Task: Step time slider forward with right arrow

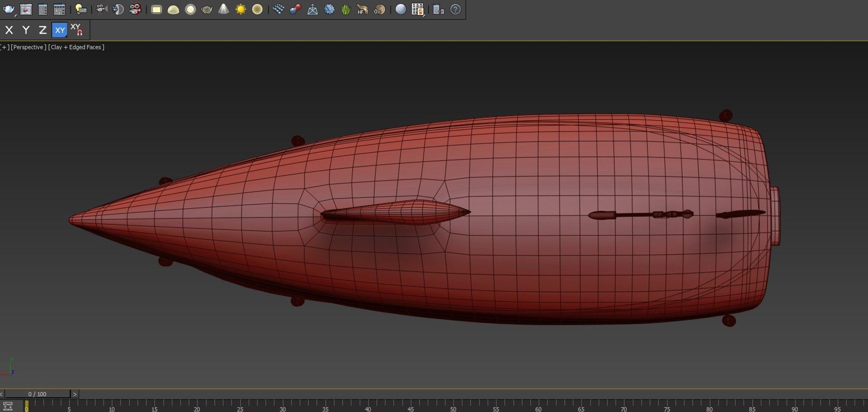Action: click(x=75, y=394)
